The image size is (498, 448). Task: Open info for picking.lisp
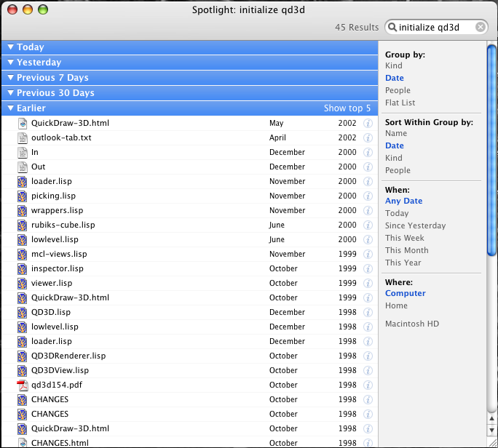point(368,196)
